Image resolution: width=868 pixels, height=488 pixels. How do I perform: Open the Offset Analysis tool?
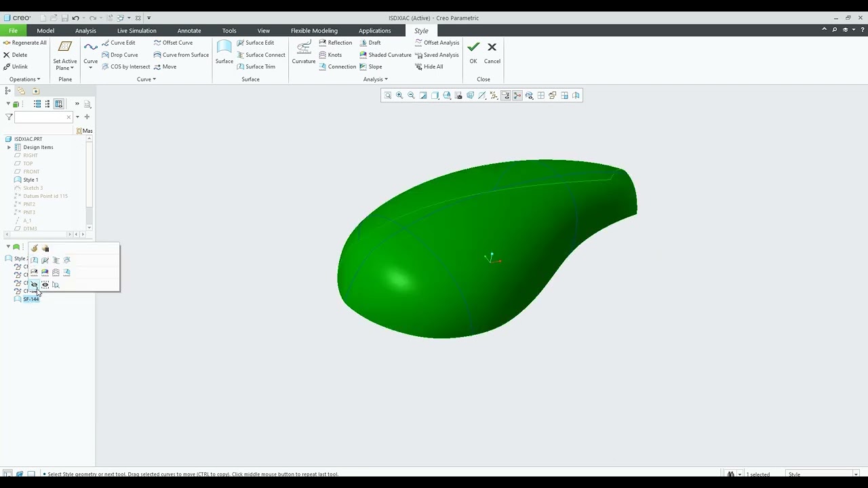(x=437, y=43)
